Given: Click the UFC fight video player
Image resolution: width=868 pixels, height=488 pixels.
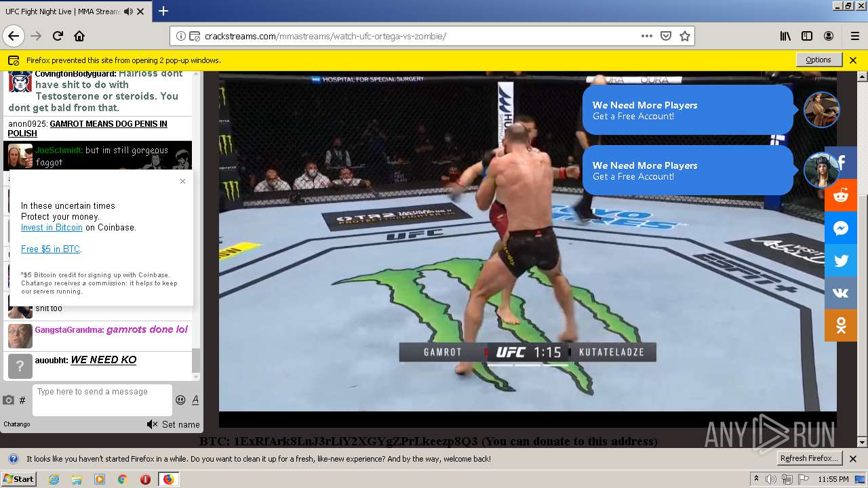Looking at the screenshot, I should [528, 249].
